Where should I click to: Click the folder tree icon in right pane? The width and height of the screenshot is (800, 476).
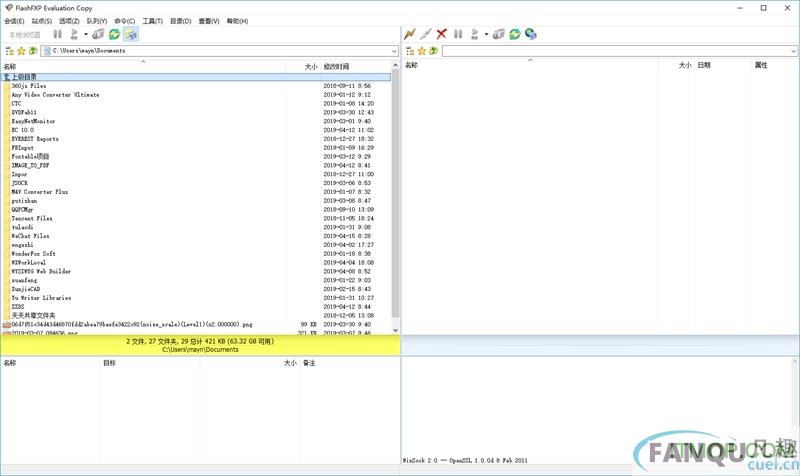click(410, 51)
